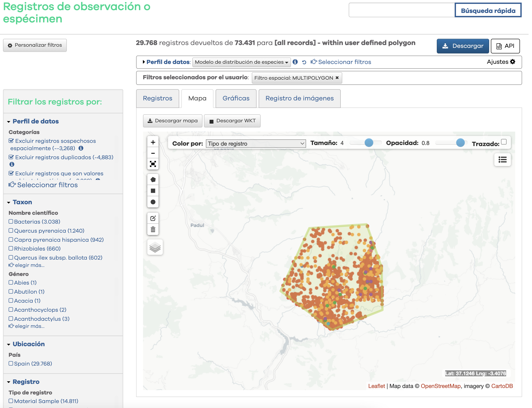Click the delete layers trash icon
The width and height of the screenshot is (532, 408).
coord(153,229)
